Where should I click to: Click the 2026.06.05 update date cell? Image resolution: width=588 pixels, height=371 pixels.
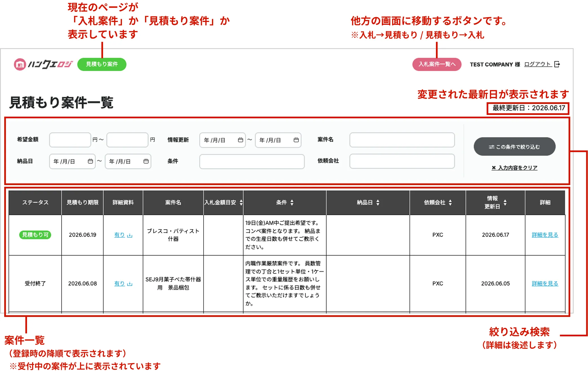(x=495, y=284)
